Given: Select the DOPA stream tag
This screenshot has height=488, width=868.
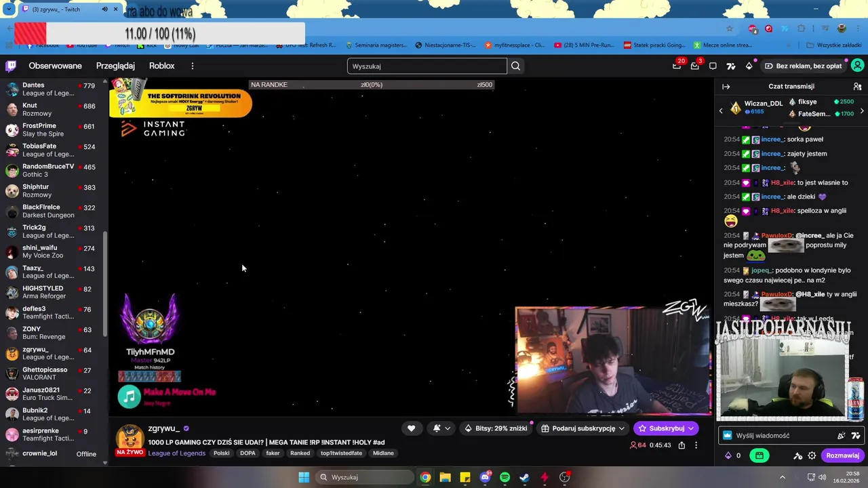Looking at the screenshot, I should coord(248,453).
